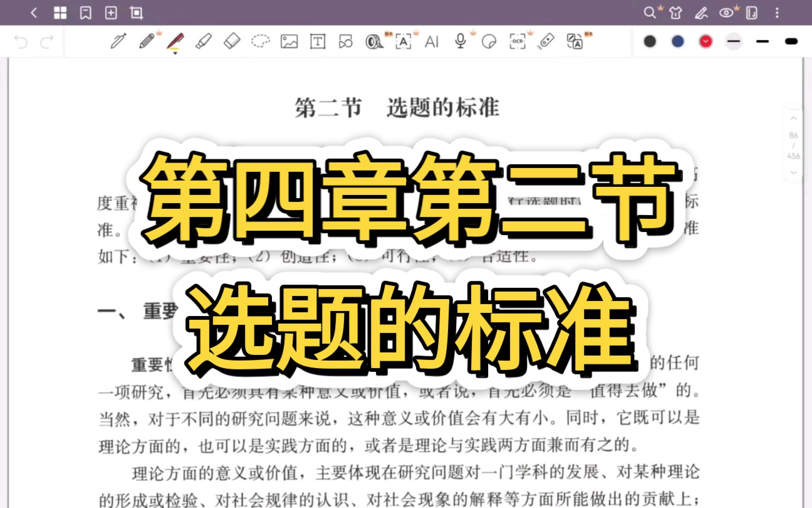Screen dimensions: 812x508
Task: Toggle the medium stroke thickness
Action: [763, 41]
